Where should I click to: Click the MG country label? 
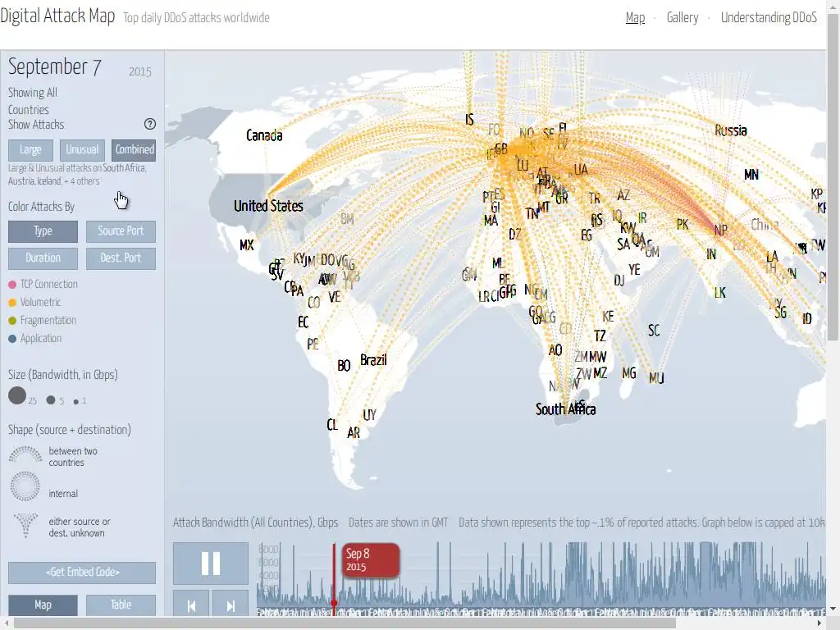click(x=629, y=373)
